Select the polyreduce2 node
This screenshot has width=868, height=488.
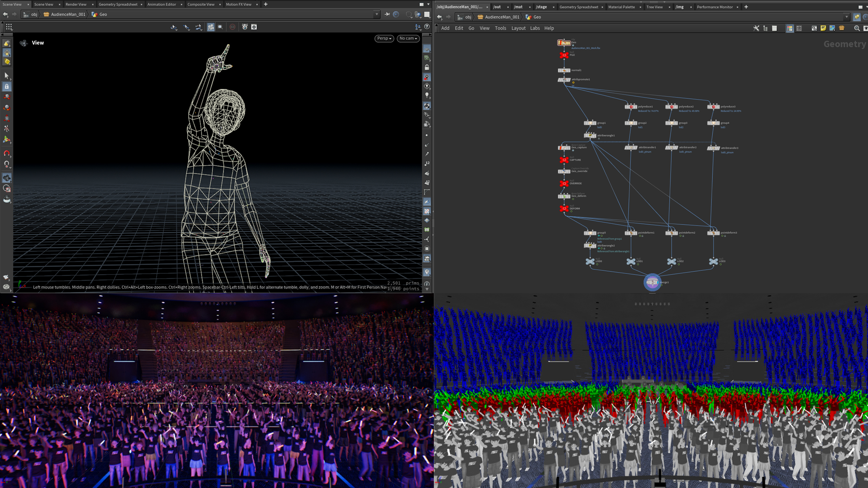click(671, 107)
